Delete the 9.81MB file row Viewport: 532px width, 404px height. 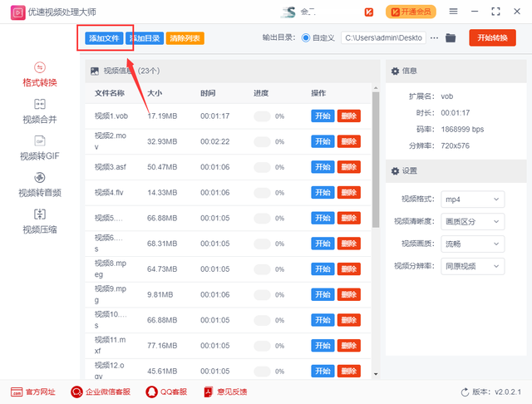click(x=349, y=294)
